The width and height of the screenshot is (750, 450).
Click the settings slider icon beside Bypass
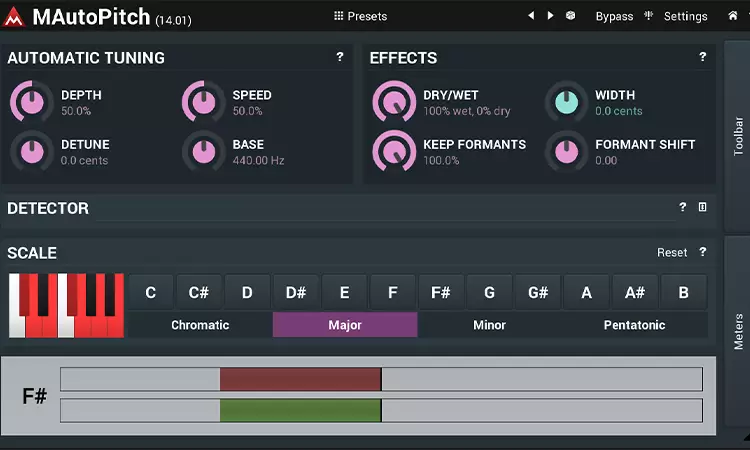648,16
